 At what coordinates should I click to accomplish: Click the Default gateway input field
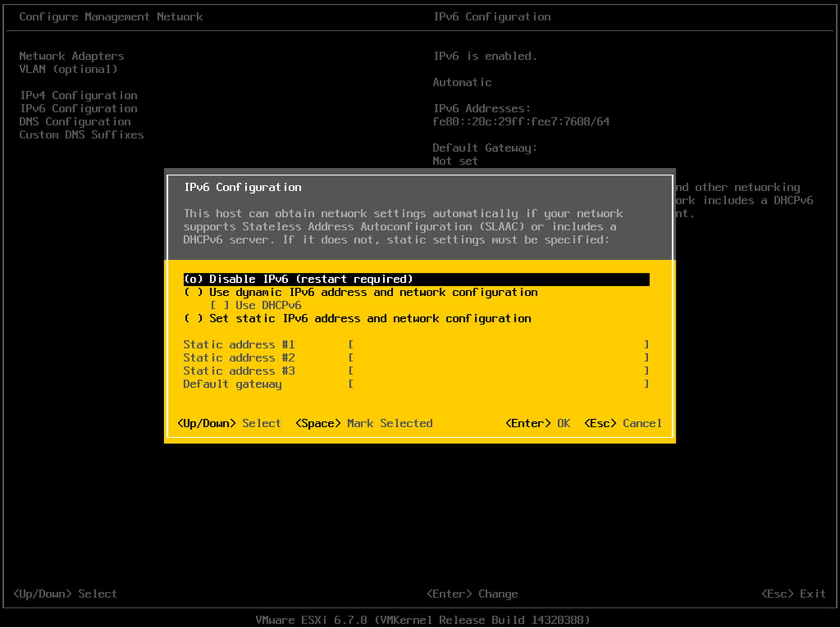click(x=498, y=384)
